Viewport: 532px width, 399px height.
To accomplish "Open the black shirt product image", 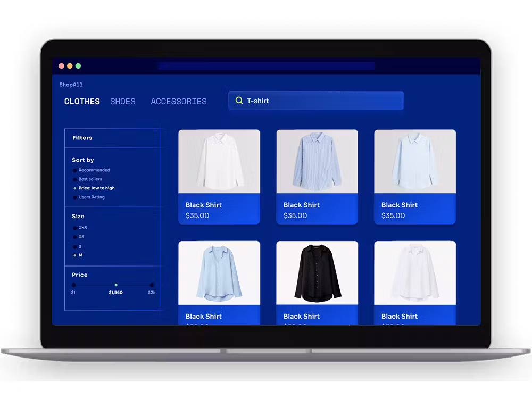I will (317, 273).
